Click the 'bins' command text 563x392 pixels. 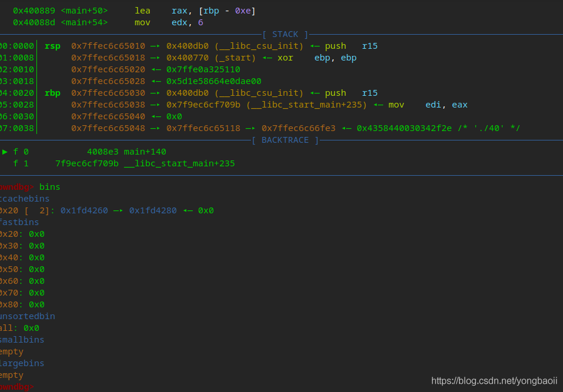click(49, 187)
